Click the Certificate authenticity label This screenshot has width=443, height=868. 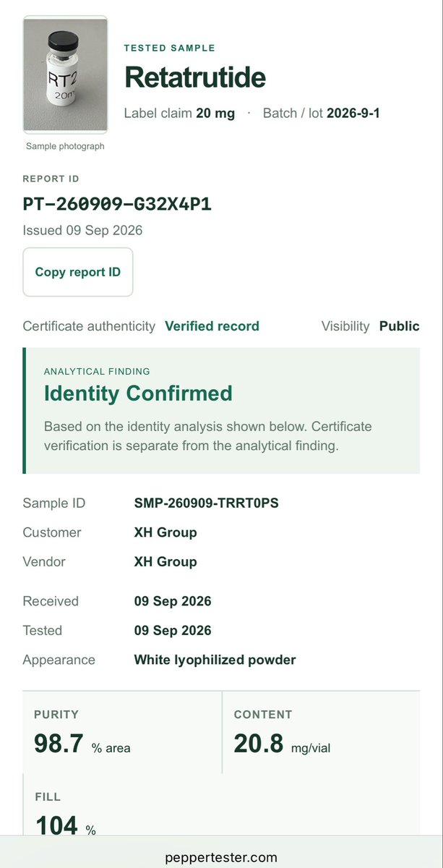click(x=89, y=326)
